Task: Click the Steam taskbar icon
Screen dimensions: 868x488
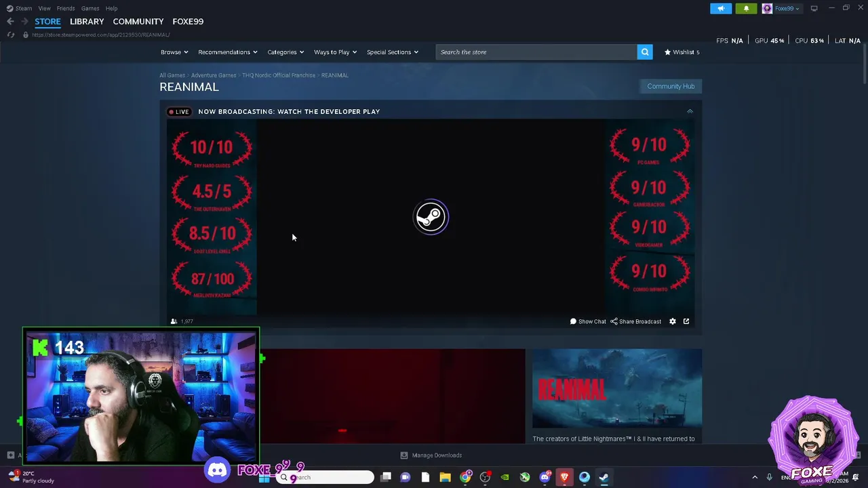Action: 604,477
